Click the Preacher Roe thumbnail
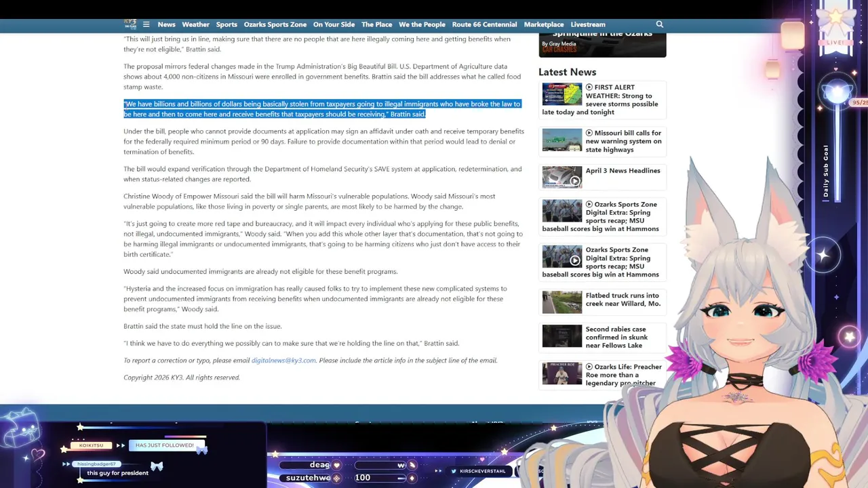The image size is (868, 488). pyautogui.click(x=561, y=373)
